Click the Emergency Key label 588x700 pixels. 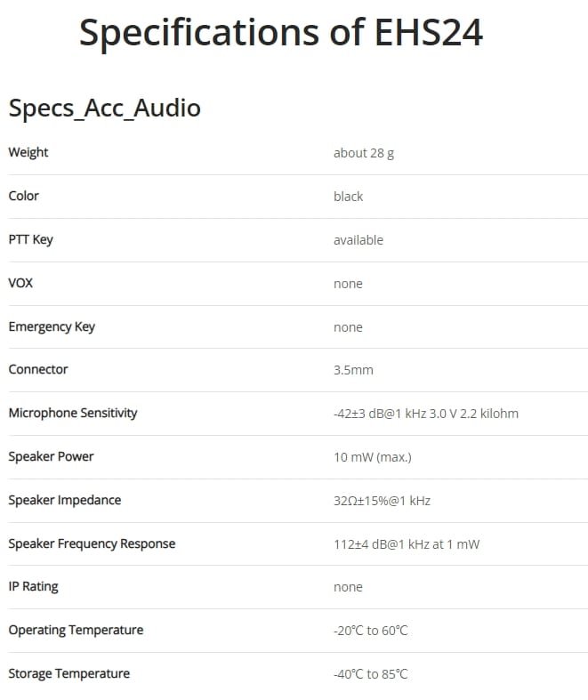tap(52, 326)
